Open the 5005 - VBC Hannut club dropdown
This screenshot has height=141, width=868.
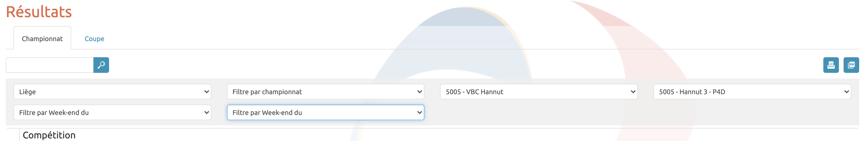tap(532, 92)
